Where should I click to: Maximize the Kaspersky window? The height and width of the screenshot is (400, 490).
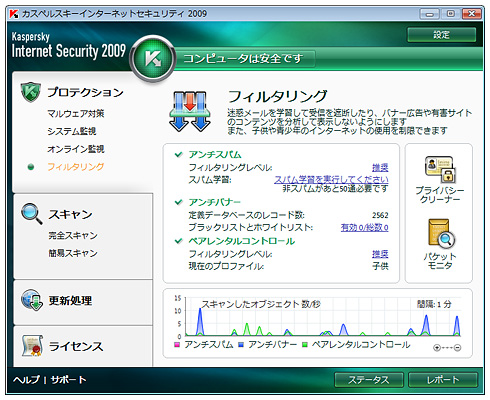451,14
